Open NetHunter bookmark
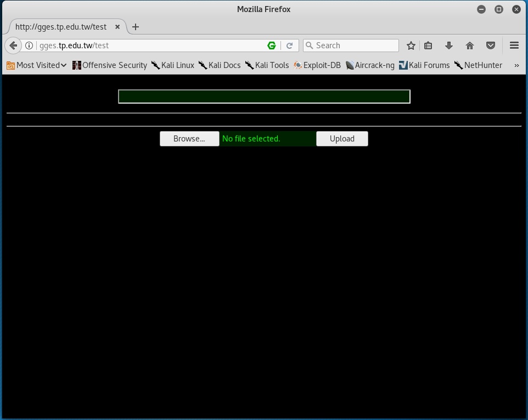 [x=478, y=65]
